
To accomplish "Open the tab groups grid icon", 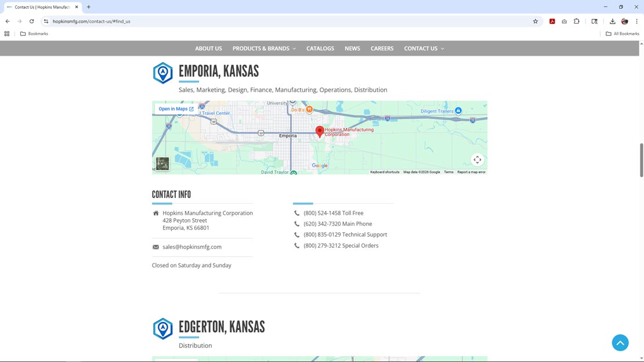I will (7, 34).
